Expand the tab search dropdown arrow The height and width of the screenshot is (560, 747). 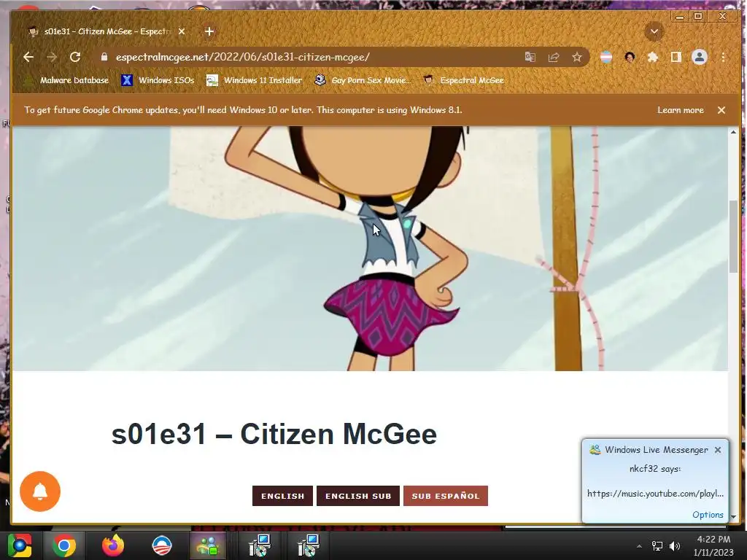point(654,32)
